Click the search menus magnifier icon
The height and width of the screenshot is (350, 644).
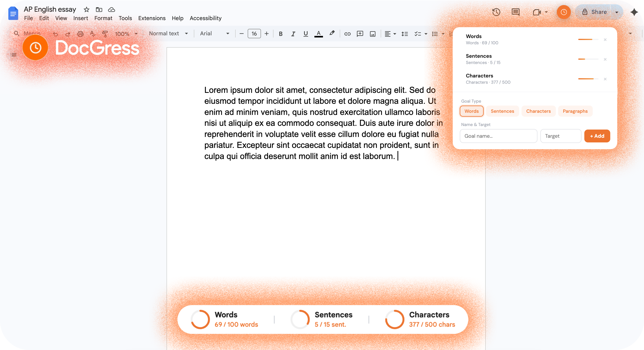pyautogui.click(x=17, y=33)
